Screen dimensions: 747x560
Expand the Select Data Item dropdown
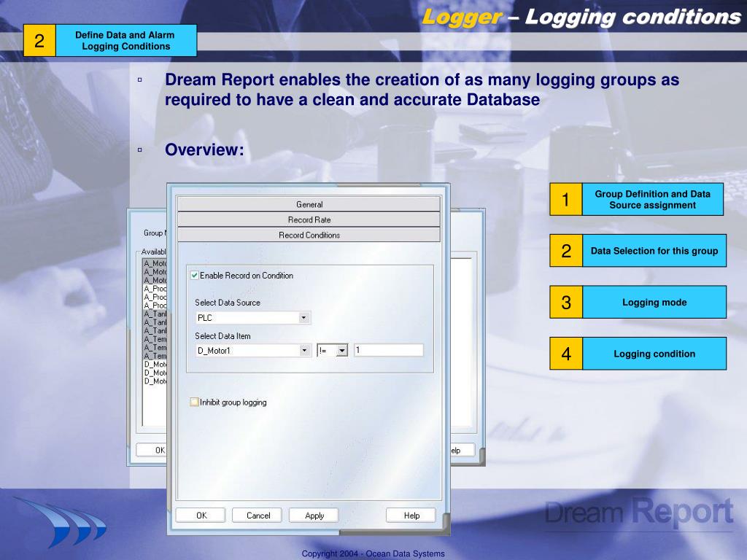tap(303, 351)
